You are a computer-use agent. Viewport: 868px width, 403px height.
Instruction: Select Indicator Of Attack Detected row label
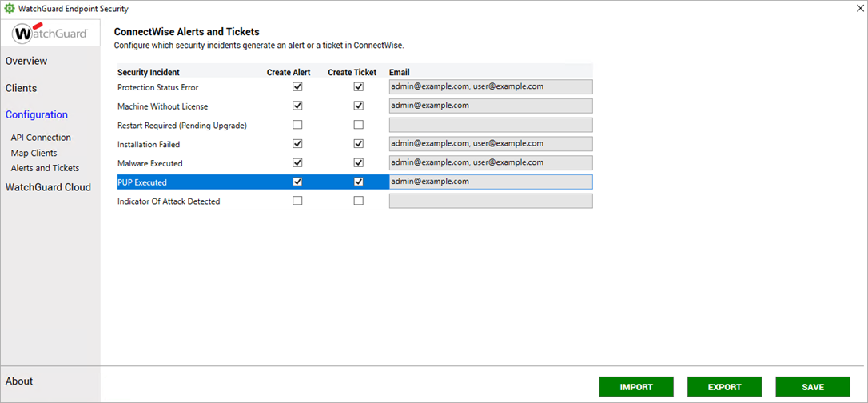tap(169, 201)
